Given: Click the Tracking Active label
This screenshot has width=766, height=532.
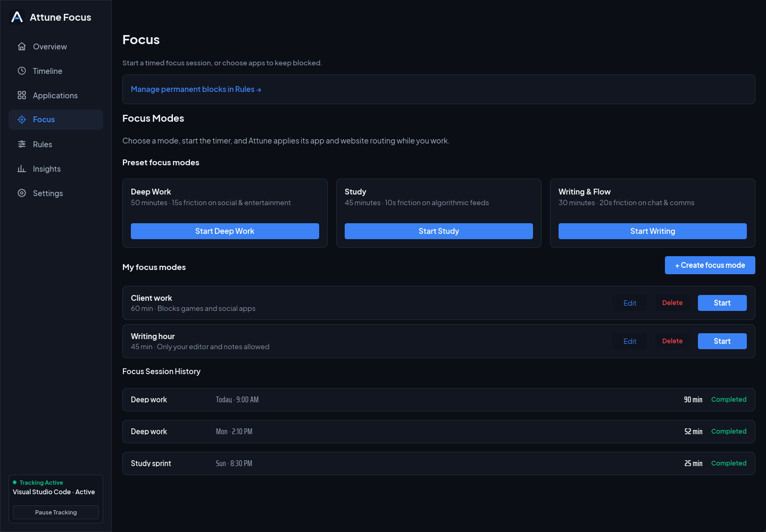Looking at the screenshot, I should click(x=41, y=483).
